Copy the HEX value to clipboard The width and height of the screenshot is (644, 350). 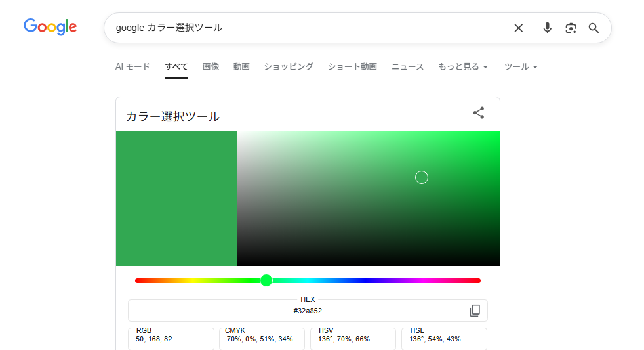475,311
